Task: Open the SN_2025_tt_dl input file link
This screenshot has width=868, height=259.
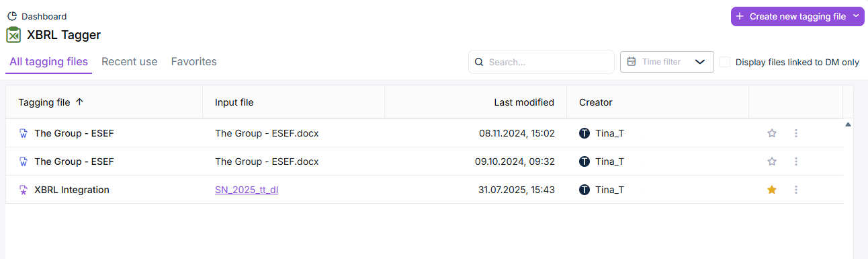Action: click(x=247, y=190)
